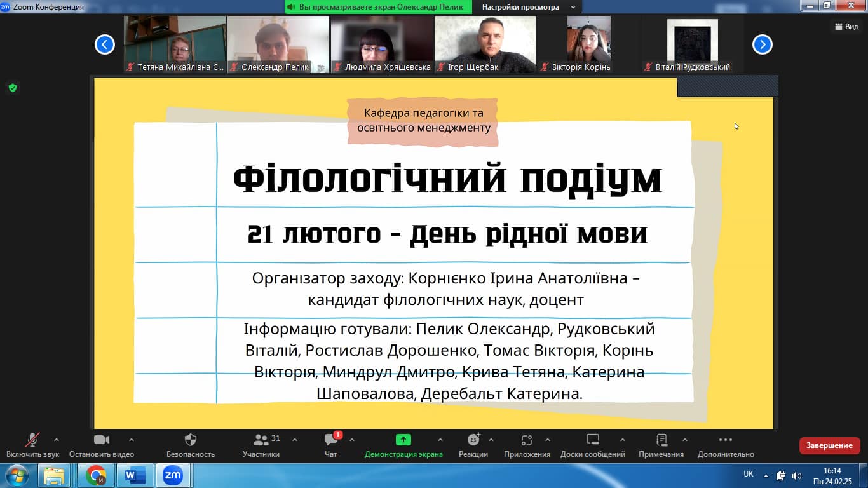Open the Безопасность shield menu
Viewport: 868px width, 488px height.
point(191,445)
